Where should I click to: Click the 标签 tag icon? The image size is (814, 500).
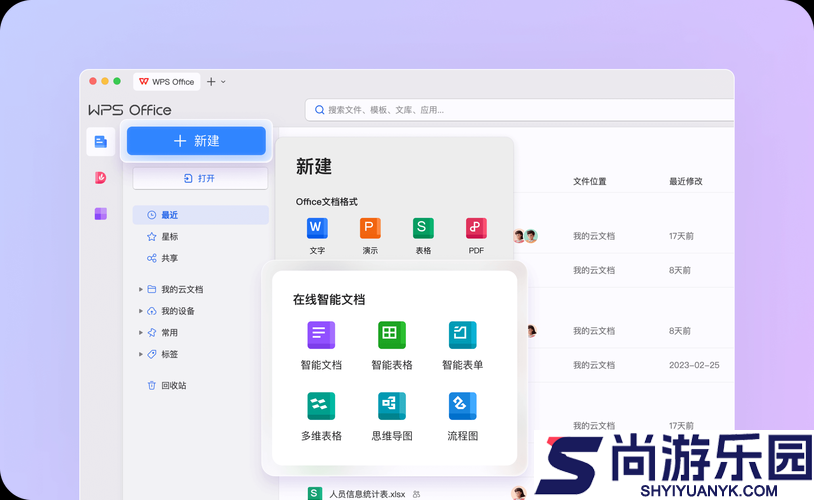(152, 354)
